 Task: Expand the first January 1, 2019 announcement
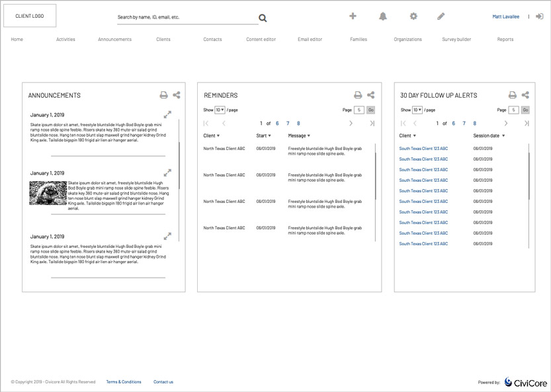[167, 114]
